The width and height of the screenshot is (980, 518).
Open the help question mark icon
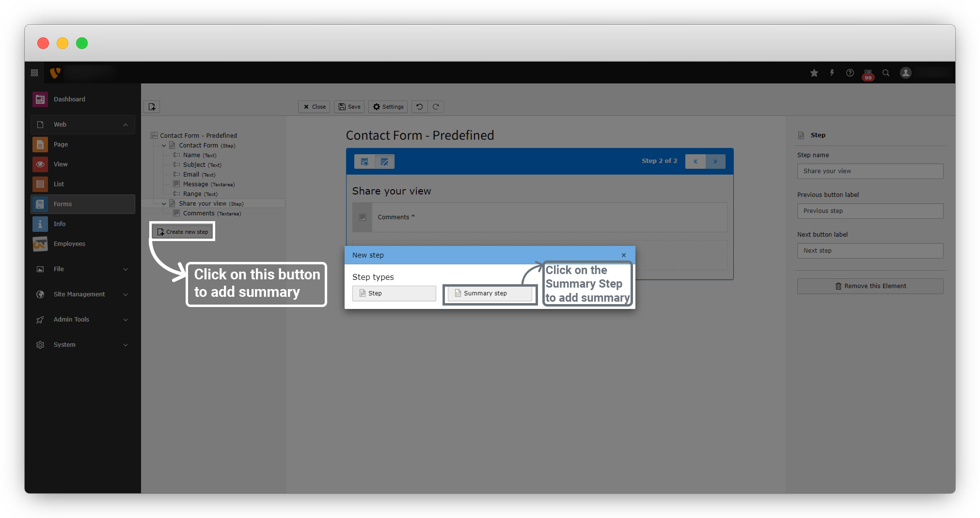click(850, 73)
